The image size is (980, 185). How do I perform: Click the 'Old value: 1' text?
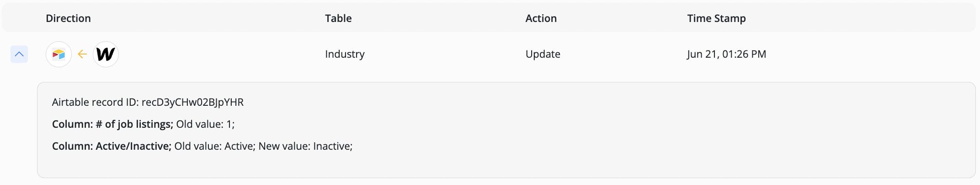(205, 124)
